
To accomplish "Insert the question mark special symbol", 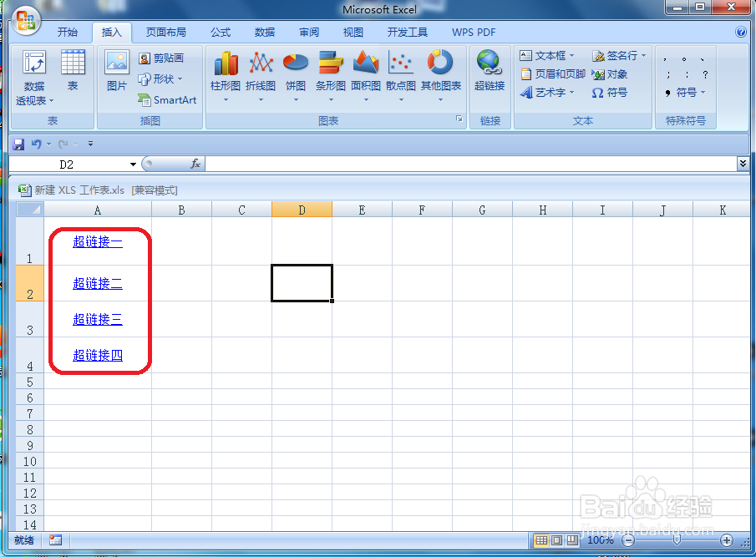I will [705, 74].
